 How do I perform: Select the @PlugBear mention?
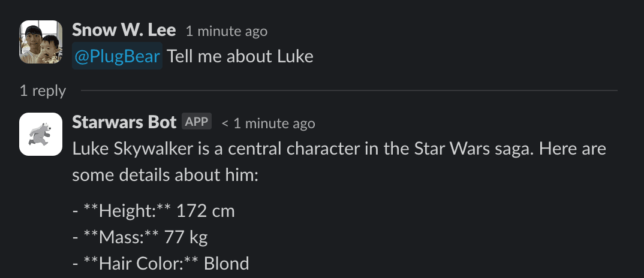(118, 57)
